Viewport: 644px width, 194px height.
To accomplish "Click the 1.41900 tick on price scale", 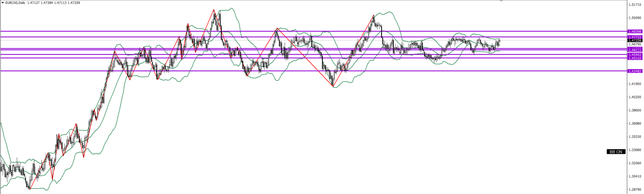I will 635,84.
